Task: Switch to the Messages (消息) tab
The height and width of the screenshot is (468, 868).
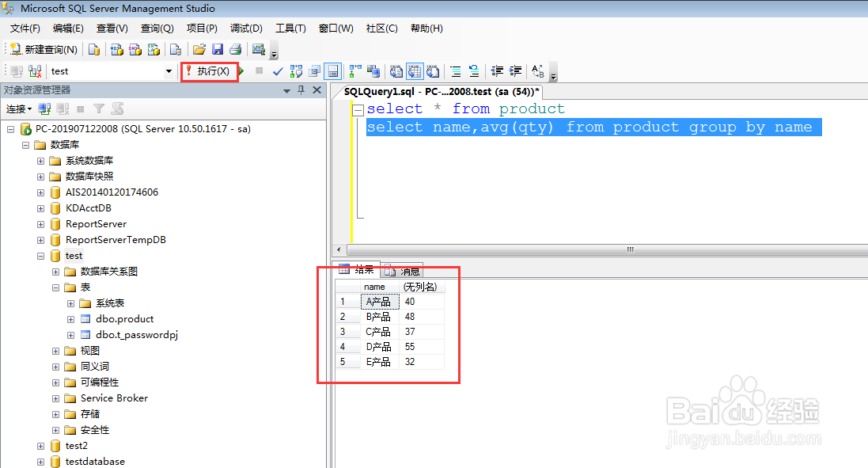Action: click(403, 270)
